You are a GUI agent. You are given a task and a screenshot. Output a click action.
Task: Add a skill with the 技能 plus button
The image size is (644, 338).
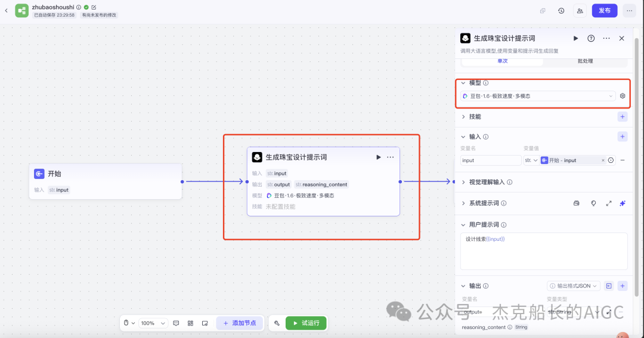622,117
